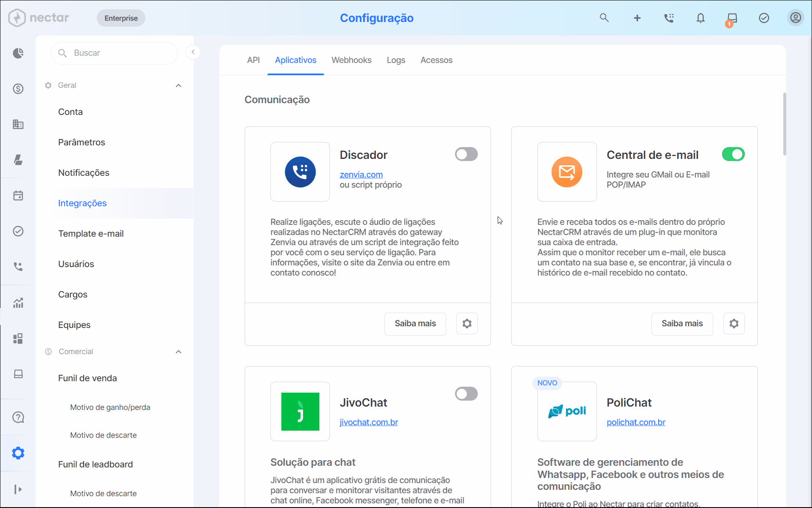Open the user profile avatar
This screenshot has width=812, height=508.
pyautogui.click(x=796, y=18)
